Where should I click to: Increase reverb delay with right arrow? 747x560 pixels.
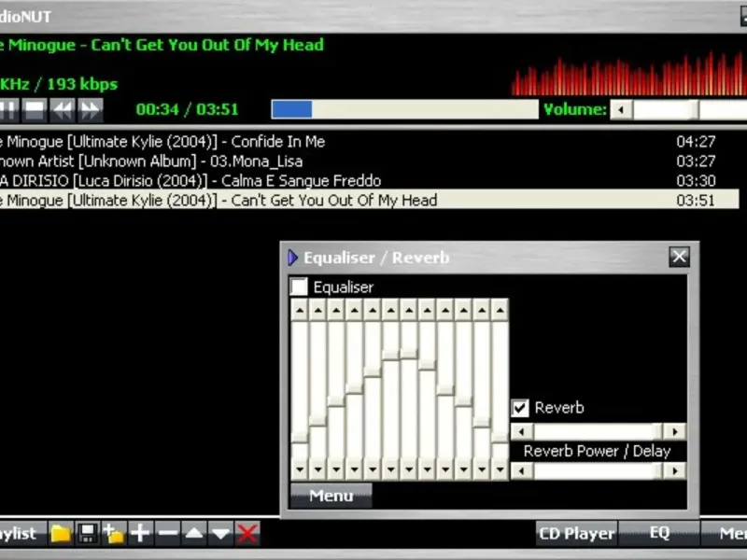pos(674,471)
